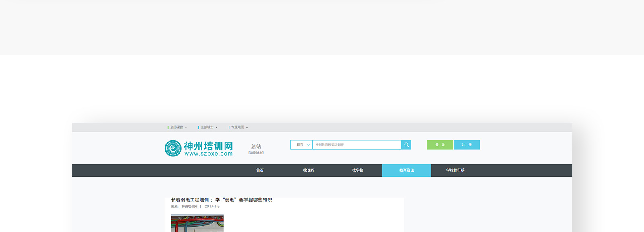
Task: Click the 神州培训网 article source link
Action: tap(189, 207)
